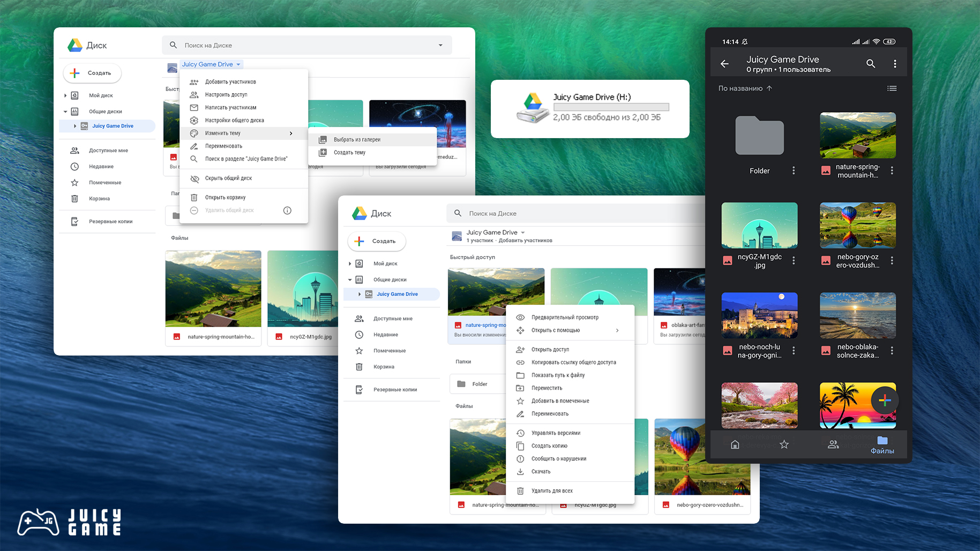Tap the back arrow in mobile Drive
Screen dimensions: 980x551
pyautogui.click(x=724, y=64)
